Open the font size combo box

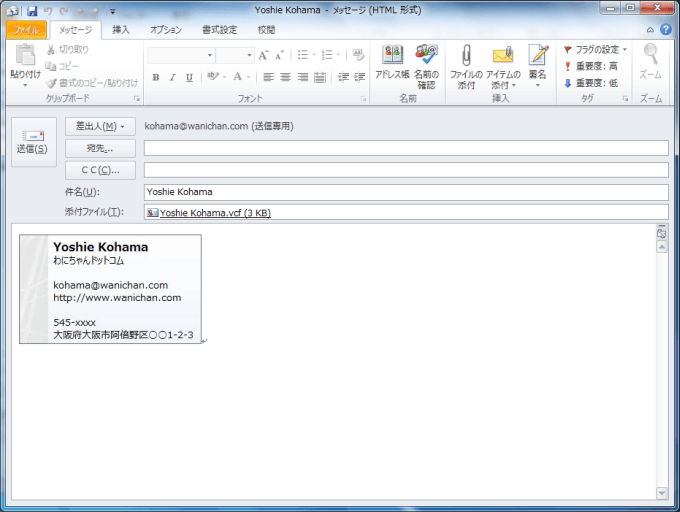pos(235,55)
